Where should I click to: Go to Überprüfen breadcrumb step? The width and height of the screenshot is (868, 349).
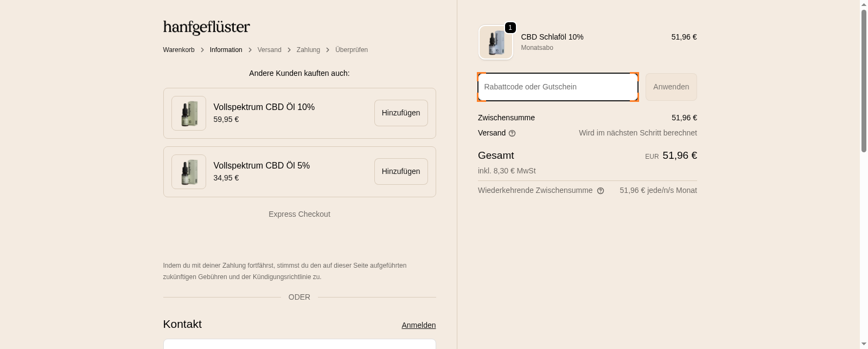coord(352,50)
